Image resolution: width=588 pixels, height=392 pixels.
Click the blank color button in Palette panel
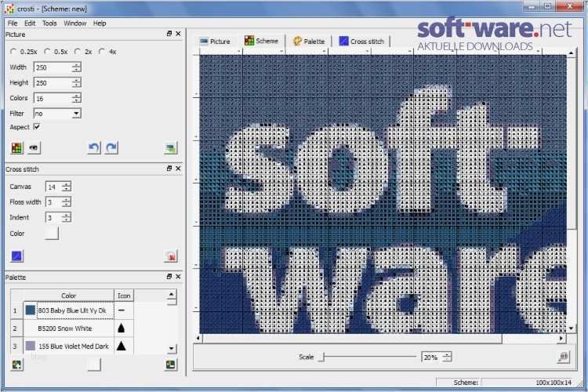(94, 365)
